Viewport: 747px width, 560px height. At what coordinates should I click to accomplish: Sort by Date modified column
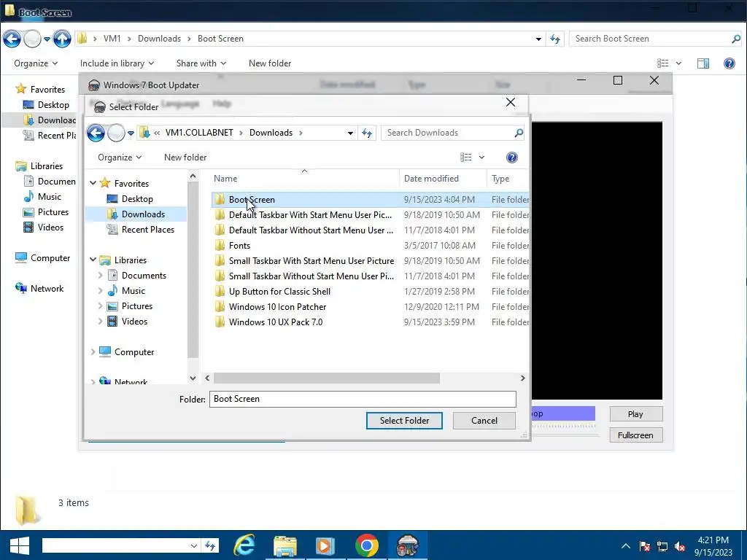click(x=443, y=179)
